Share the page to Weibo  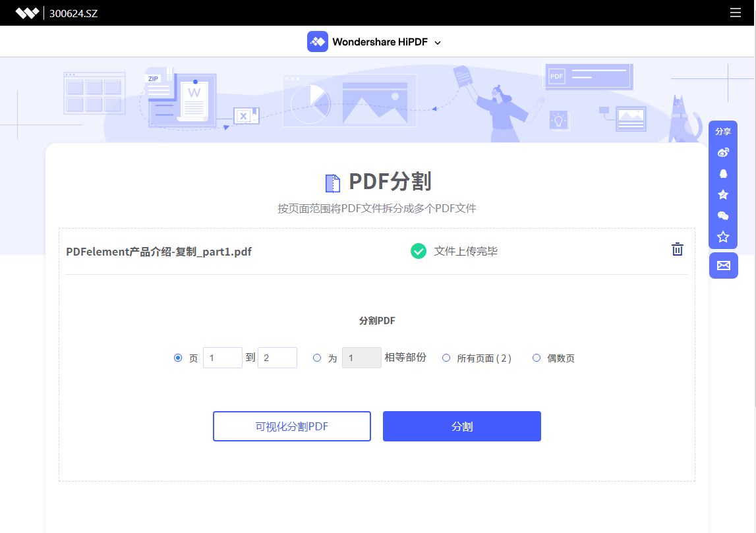click(x=723, y=153)
